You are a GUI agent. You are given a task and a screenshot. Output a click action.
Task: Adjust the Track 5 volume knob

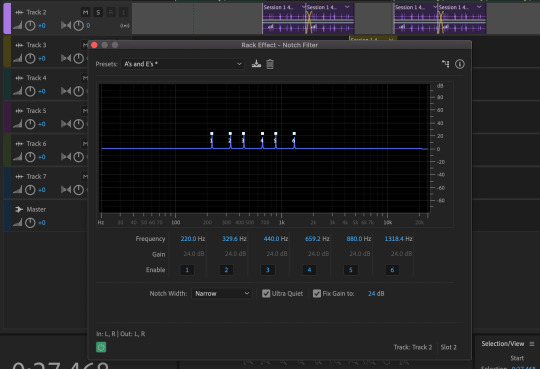pos(30,124)
